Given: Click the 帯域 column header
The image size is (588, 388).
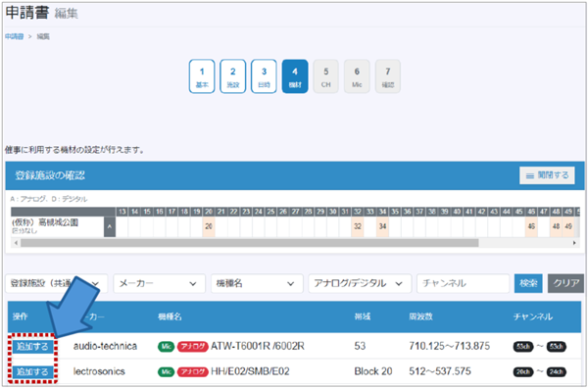Looking at the screenshot, I should click(x=363, y=316).
